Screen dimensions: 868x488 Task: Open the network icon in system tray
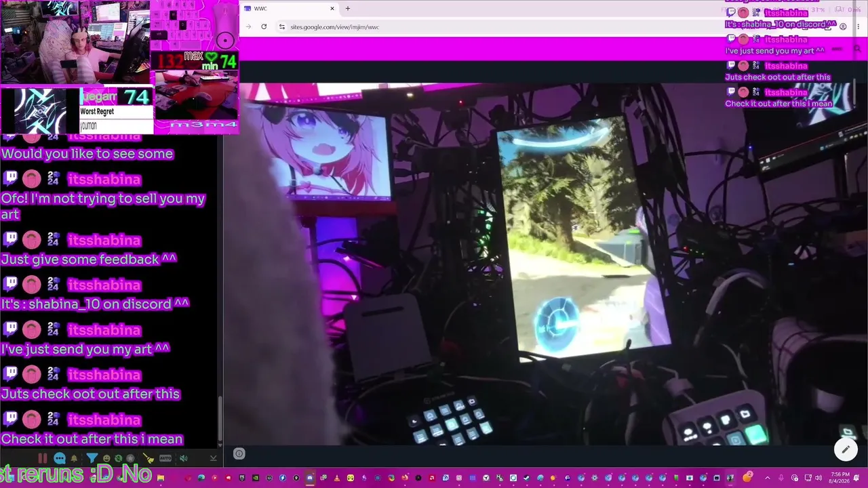pos(808,478)
